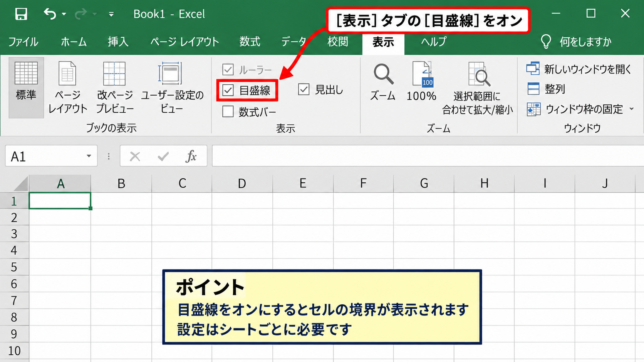Screen dimensions: 644x362
Task: Select row 1 header
Action: click(x=14, y=201)
